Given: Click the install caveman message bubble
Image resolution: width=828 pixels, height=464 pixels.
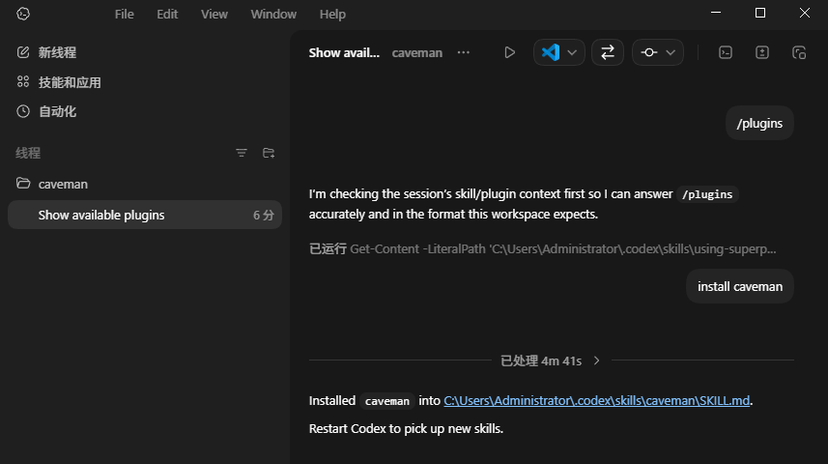Looking at the screenshot, I should (x=740, y=286).
